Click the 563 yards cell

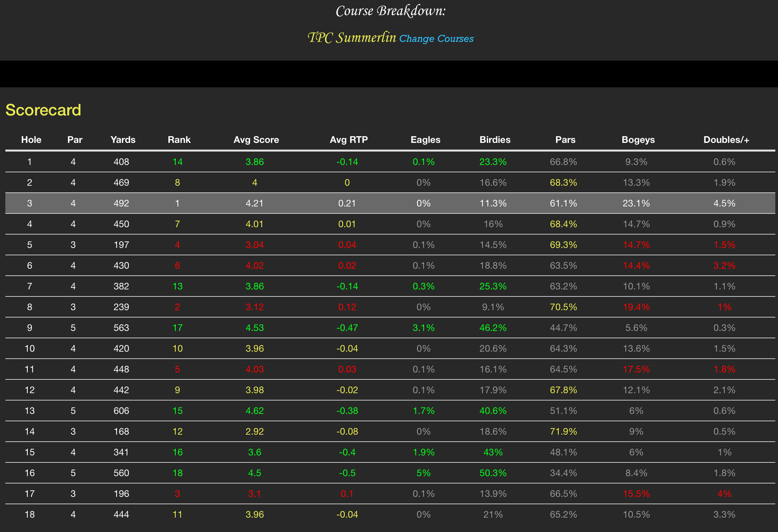click(x=121, y=328)
